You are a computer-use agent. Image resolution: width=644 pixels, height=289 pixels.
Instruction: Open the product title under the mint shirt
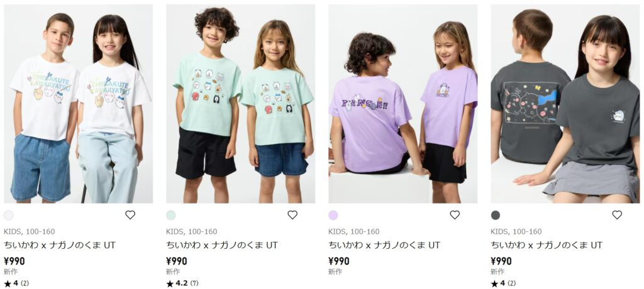pos(222,246)
